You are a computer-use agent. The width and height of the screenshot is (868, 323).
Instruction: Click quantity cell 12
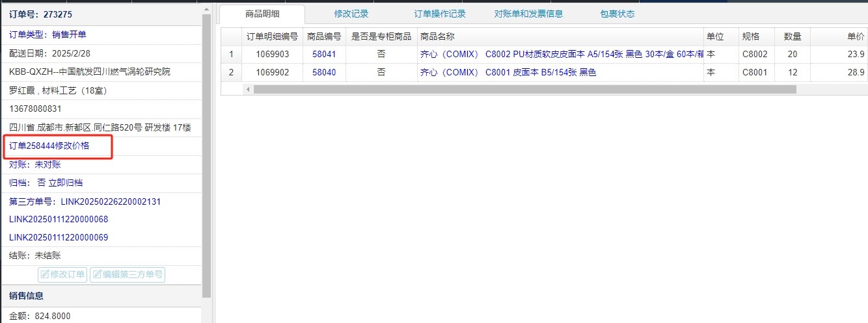pyautogui.click(x=792, y=72)
